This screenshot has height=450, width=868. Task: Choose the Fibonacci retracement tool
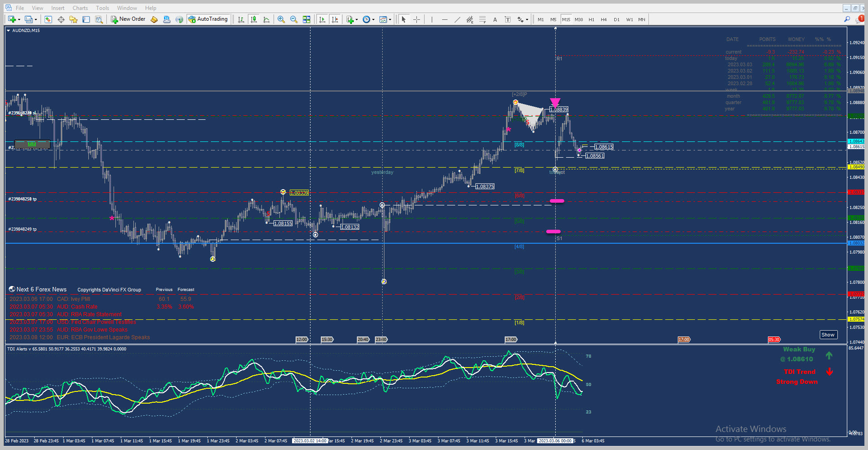(x=482, y=19)
